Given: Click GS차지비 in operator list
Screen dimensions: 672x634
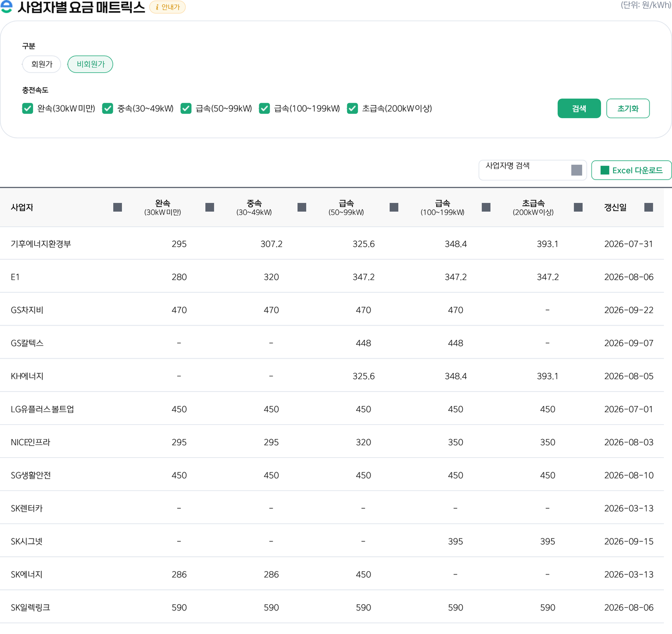Looking at the screenshot, I should coord(27,310).
